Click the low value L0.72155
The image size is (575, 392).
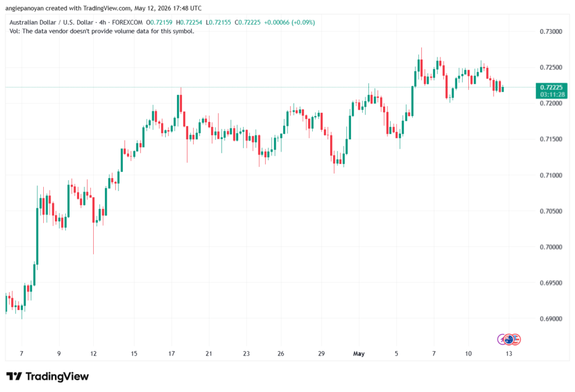tap(218, 22)
